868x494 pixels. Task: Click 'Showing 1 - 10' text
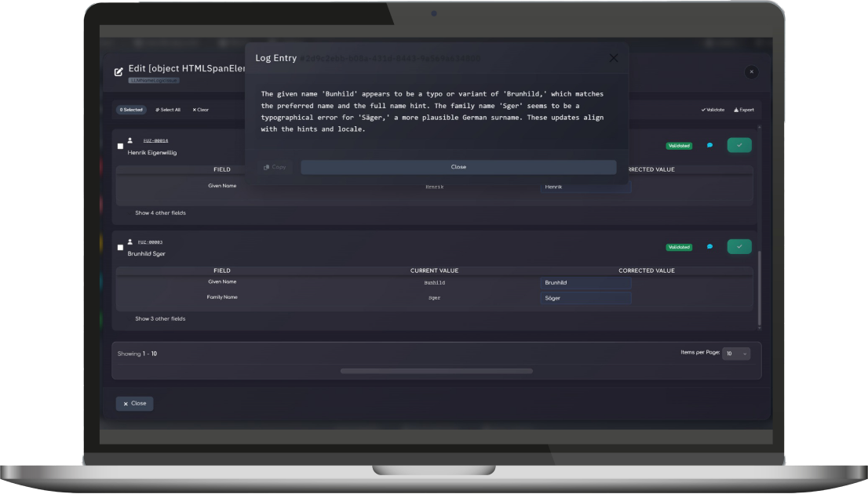tap(137, 354)
